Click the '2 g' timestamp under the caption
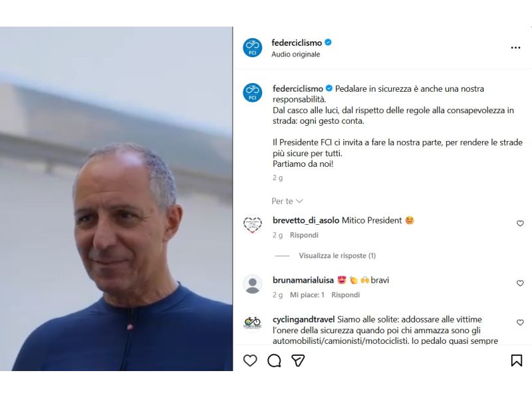 (x=275, y=178)
